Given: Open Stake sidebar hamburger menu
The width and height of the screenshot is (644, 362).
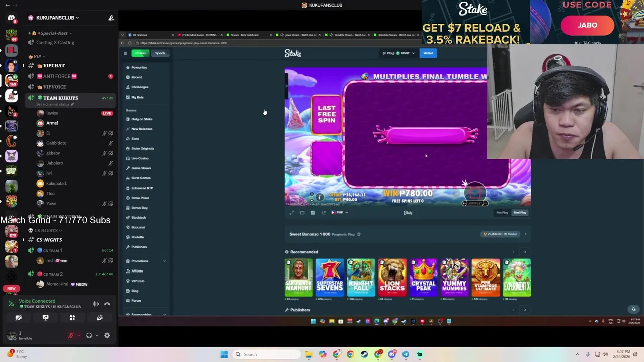Looking at the screenshot, I should pyautogui.click(x=125, y=53).
